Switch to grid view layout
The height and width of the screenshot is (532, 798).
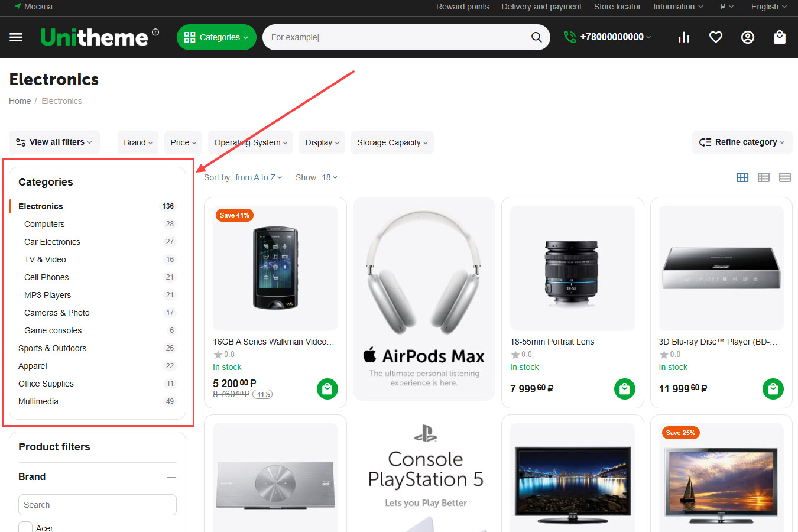742,177
